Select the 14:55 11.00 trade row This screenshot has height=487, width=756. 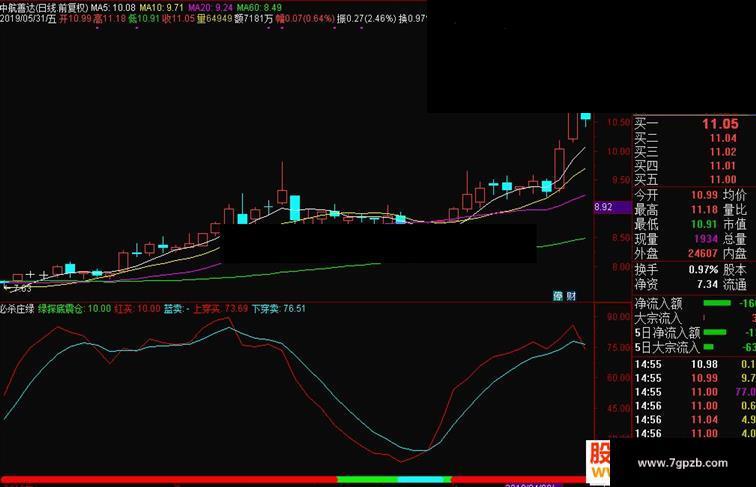point(694,392)
